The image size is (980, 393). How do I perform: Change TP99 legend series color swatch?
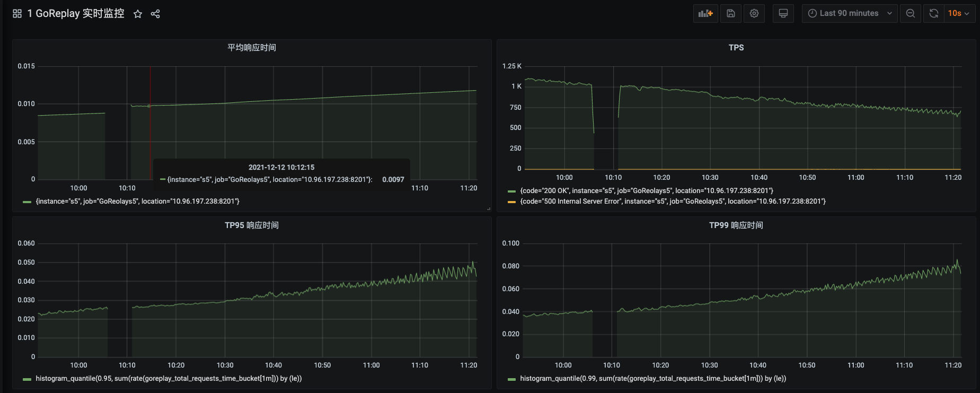[x=511, y=379]
